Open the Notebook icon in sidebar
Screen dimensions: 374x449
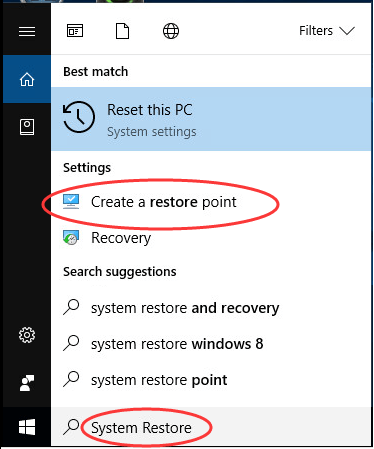(27, 127)
